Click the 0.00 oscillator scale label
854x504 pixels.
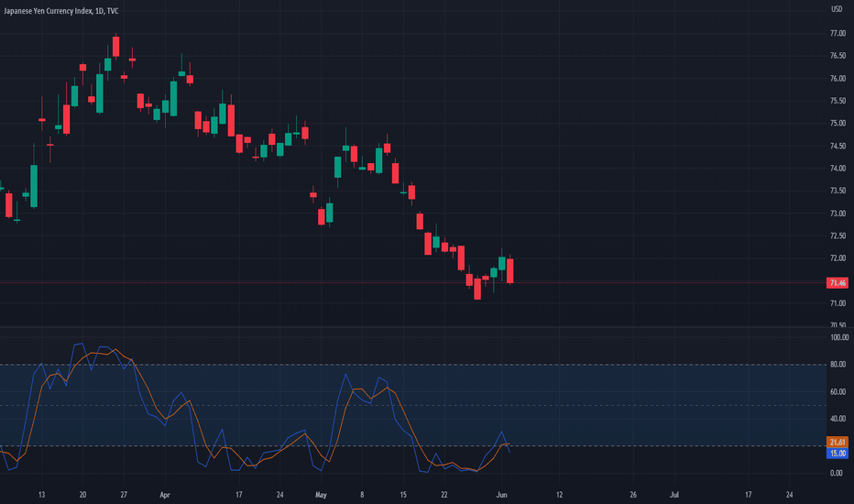pos(836,473)
